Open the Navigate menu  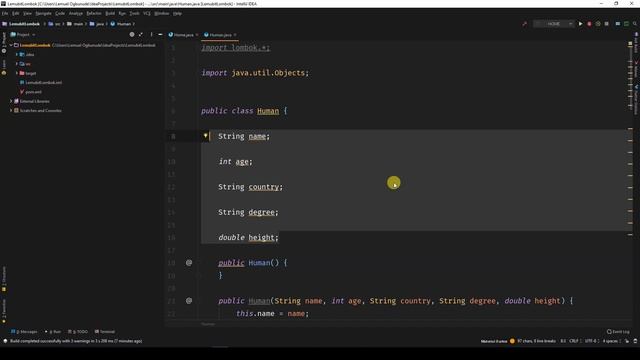tap(43, 13)
